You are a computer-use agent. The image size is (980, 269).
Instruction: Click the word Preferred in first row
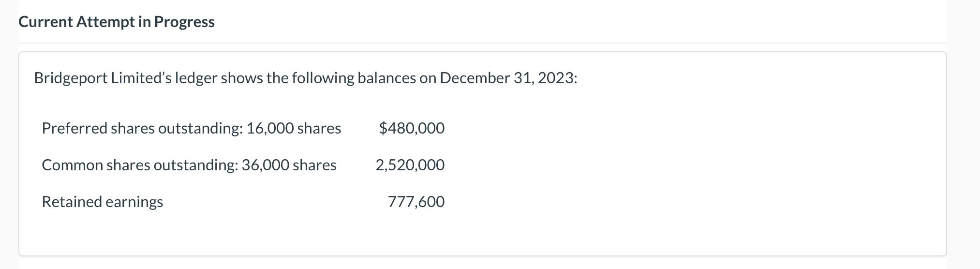pos(74,128)
